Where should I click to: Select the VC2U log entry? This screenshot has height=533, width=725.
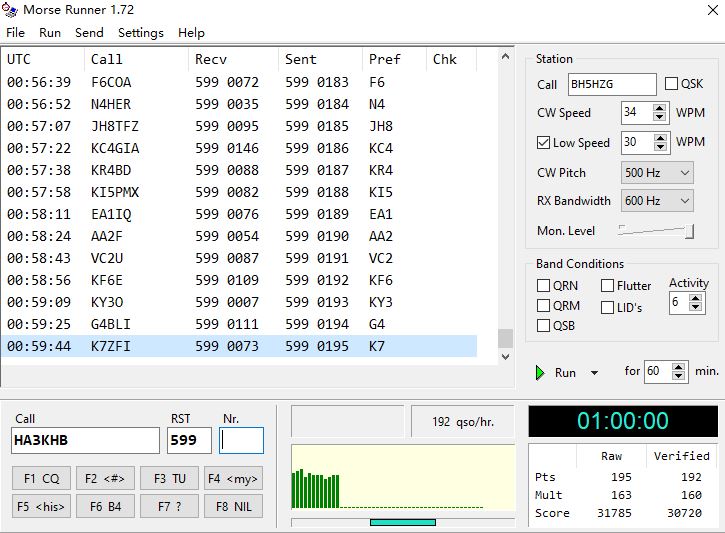point(239,258)
